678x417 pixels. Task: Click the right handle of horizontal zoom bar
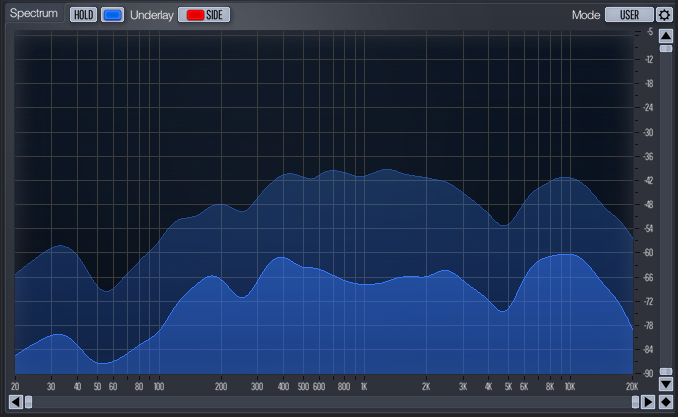(x=635, y=402)
